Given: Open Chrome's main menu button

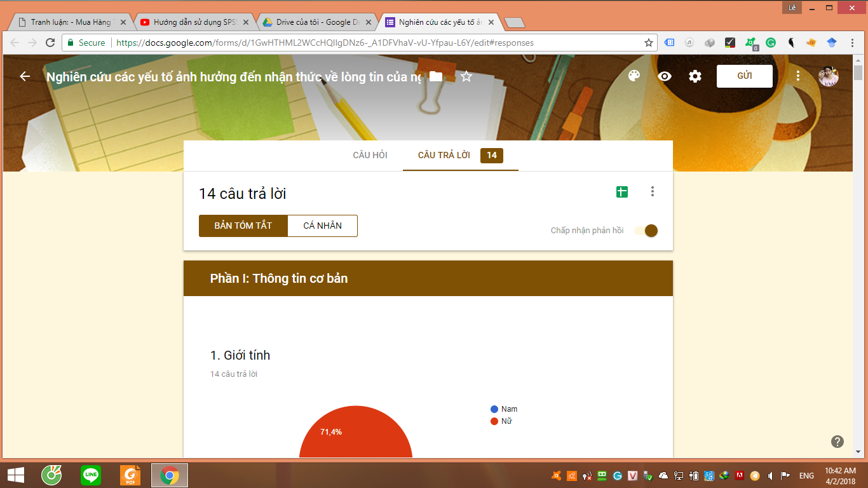Looking at the screenshot, I should [851, 43].
